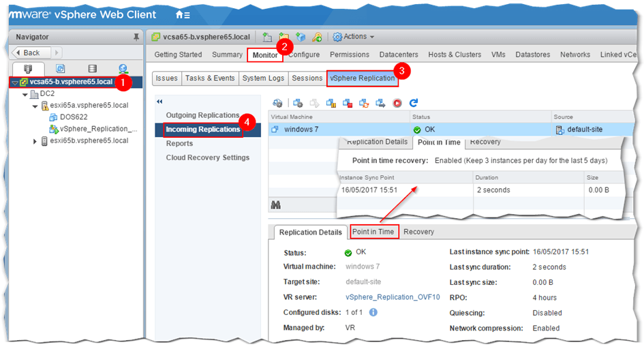Switch to the Monitor tab

(x=265, y=55)
